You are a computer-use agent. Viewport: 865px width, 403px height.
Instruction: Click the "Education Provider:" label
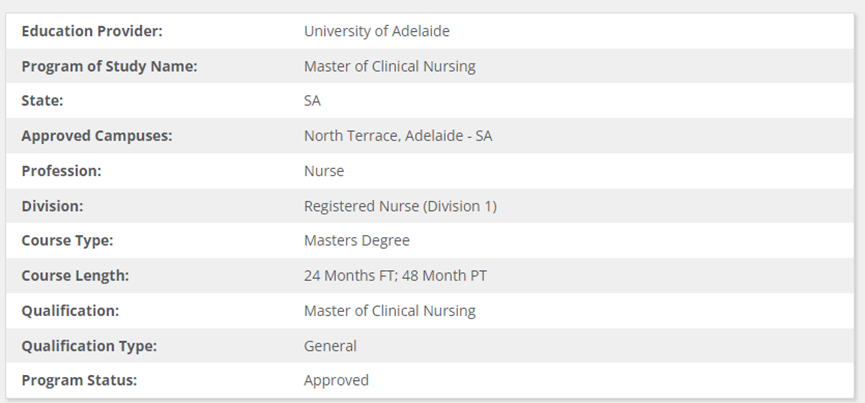[x=92, y=31]
